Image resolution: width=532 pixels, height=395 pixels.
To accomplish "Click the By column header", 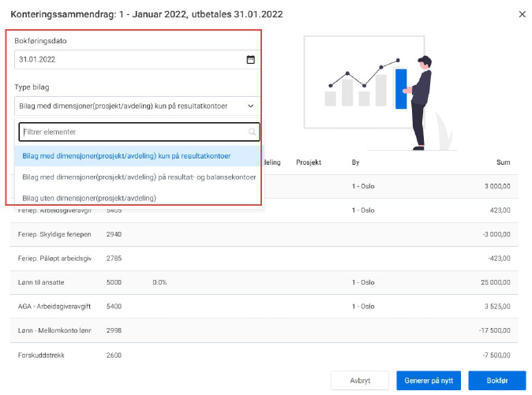I will coord(356,162).
